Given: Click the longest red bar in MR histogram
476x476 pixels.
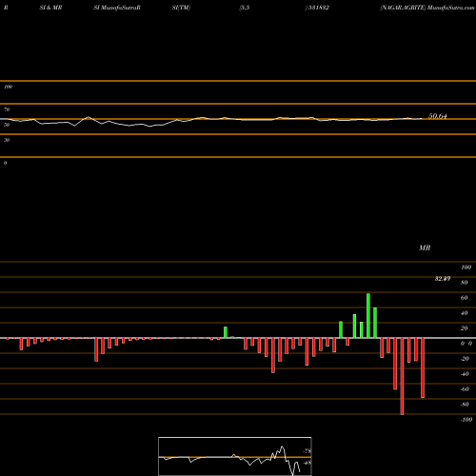Looking at the screenshot, I should pyautogui.click(x=402, y=376).
